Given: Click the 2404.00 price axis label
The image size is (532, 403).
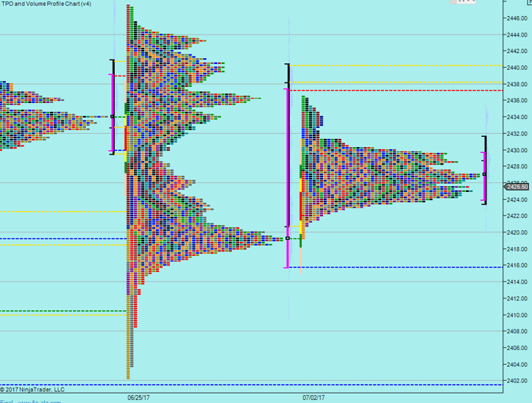Looking at the screenshot, I should 514,365.
